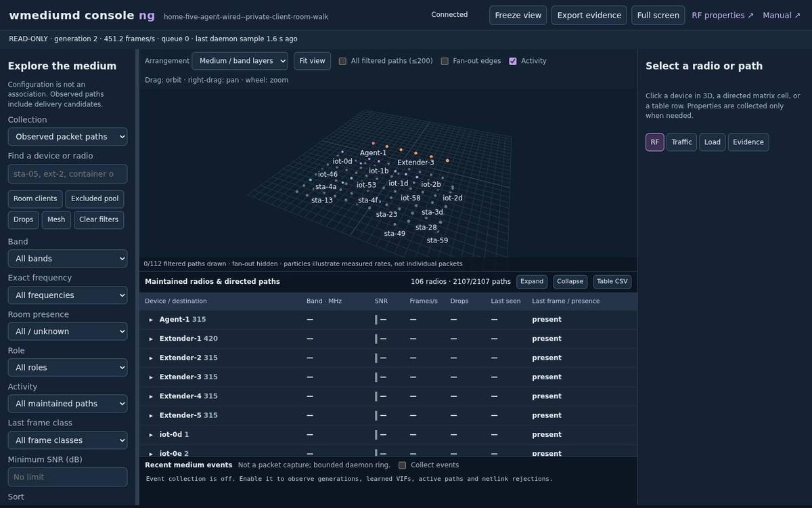Switch to the Load tab
The width and height of the screenshot is (812, 508).
click(713, 142)
